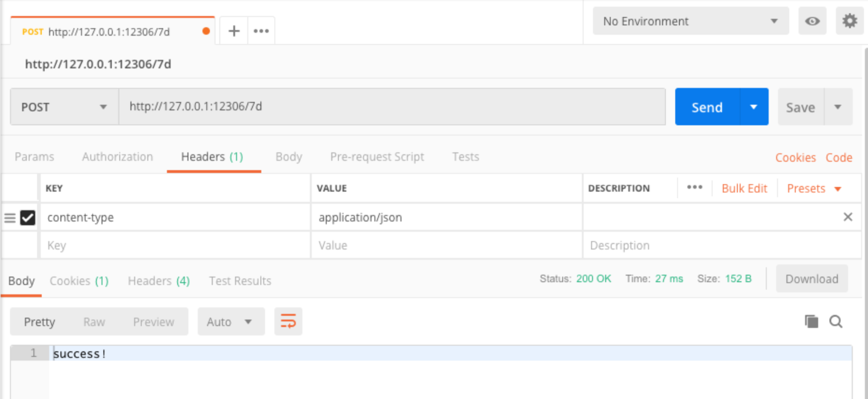Switch headers to Bulk Edit
This screenshot has width=868, height=399.
point(744,188)
